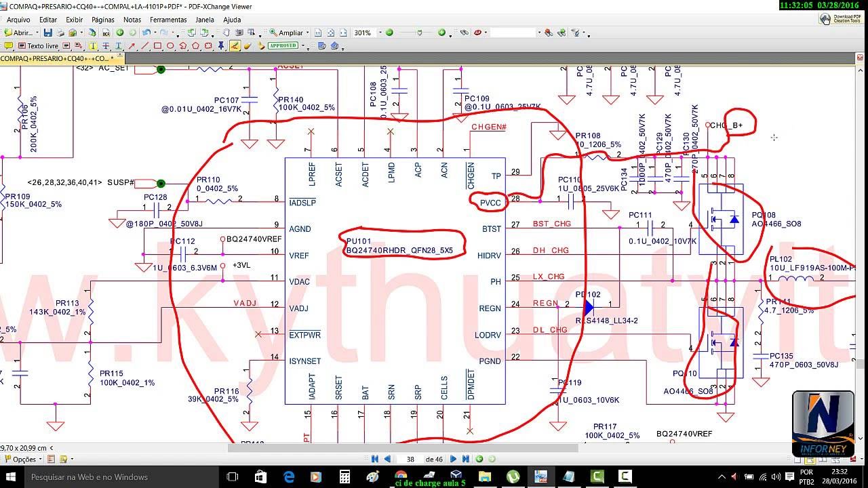Select the strikeout text tool
The width and height of the screenshot is (868, 488).
106,45
